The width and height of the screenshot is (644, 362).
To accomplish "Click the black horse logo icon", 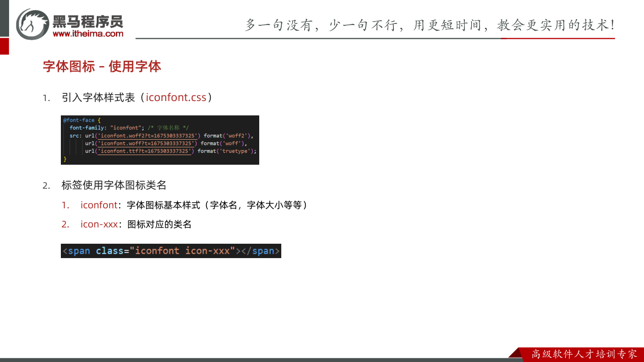I will [32, 24].
